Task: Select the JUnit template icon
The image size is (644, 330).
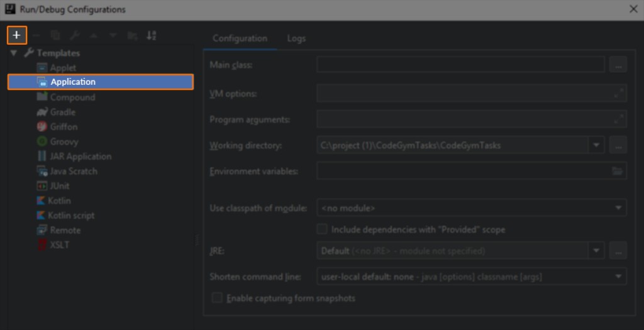Action: pos(42,186)
